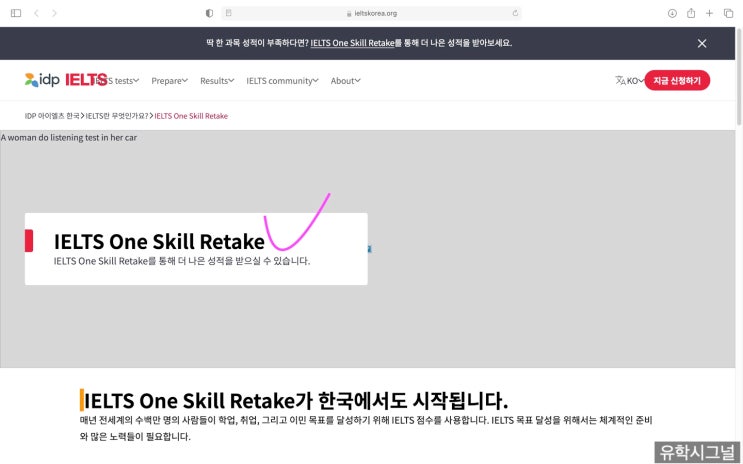Reload the page with the refresh icon
The image size is (743, 464).
[x=515, y=13]
